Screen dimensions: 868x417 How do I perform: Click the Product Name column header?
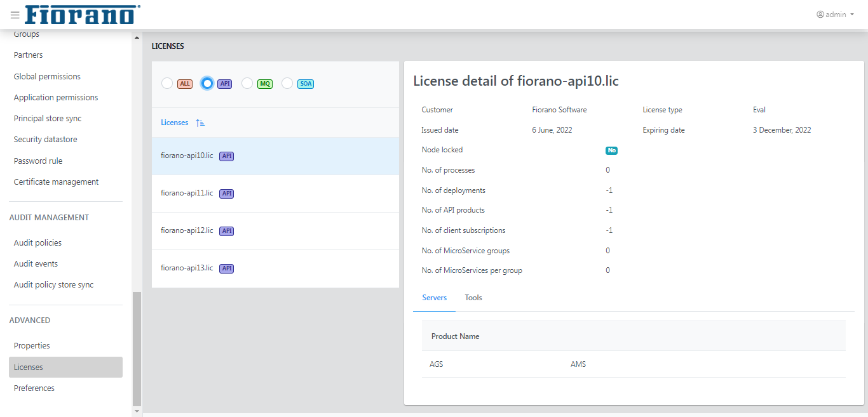coord(455,336)
